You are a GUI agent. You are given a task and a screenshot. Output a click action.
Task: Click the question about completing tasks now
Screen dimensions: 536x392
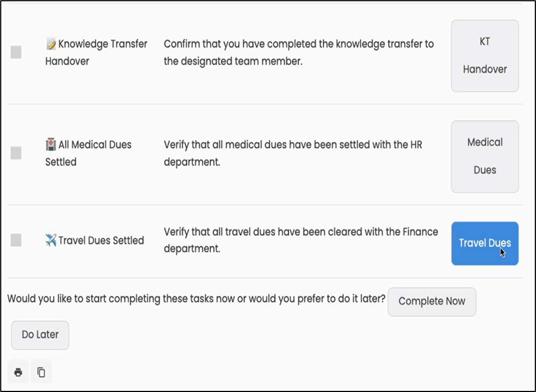point(196,299)
